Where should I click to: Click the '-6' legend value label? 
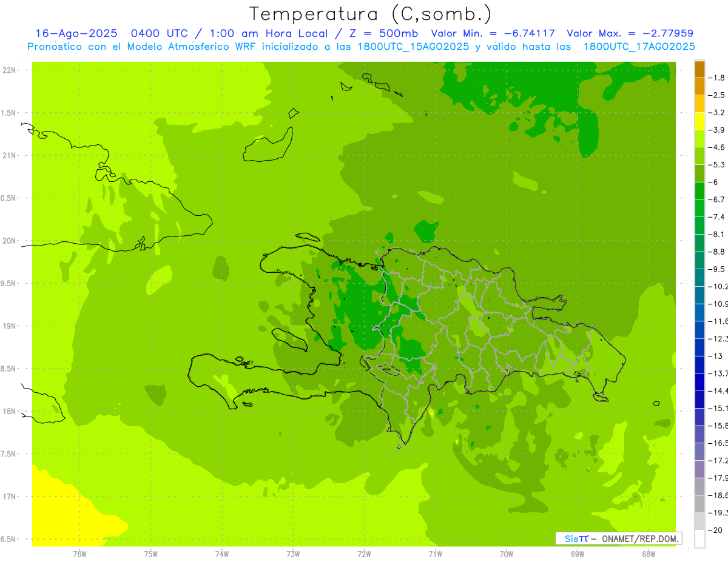click(x=714, y=182)
